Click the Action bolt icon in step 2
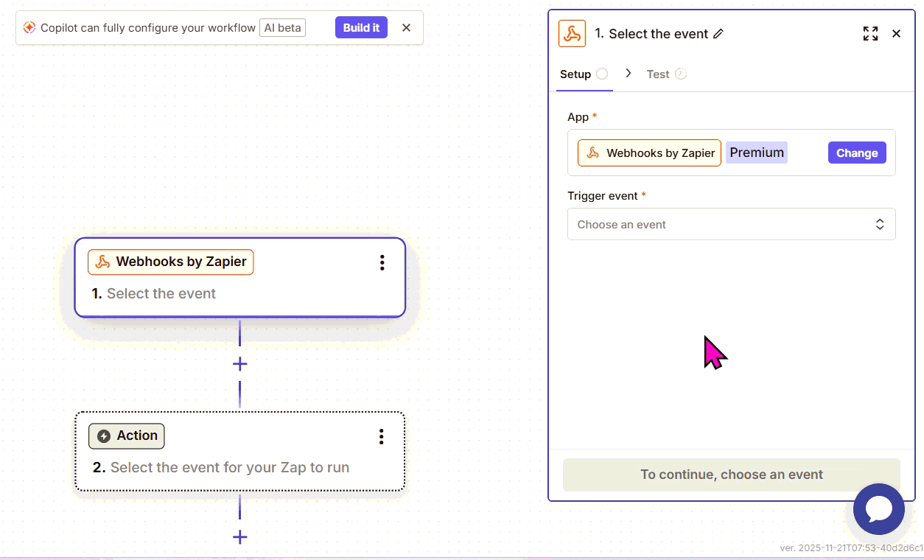Image resolution: width=924 pixels, height=560 pixels. pyautogui.click(x=104, y=436)
